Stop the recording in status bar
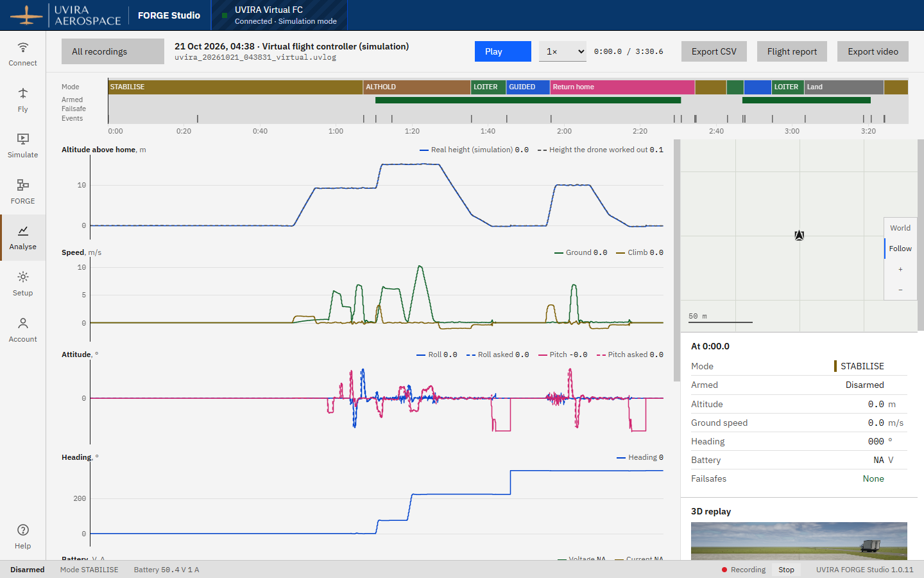924x578 pixels. coord(786,570)
